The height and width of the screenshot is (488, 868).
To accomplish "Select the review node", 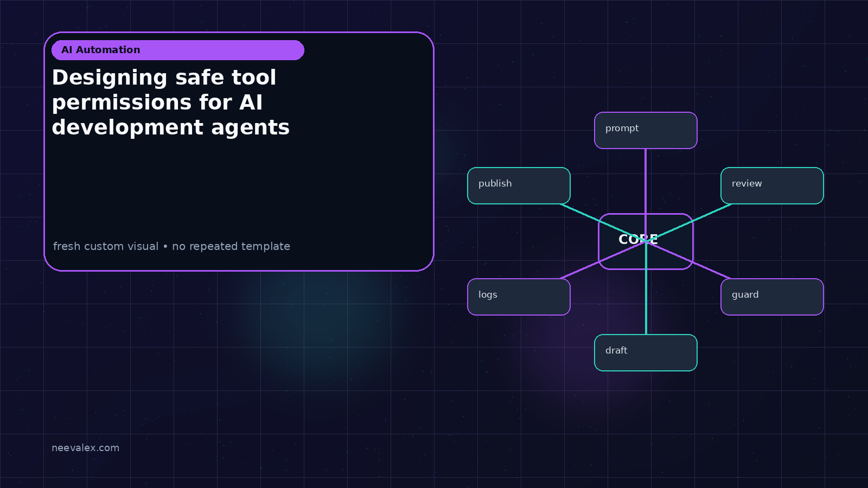I will coord(772,185).
